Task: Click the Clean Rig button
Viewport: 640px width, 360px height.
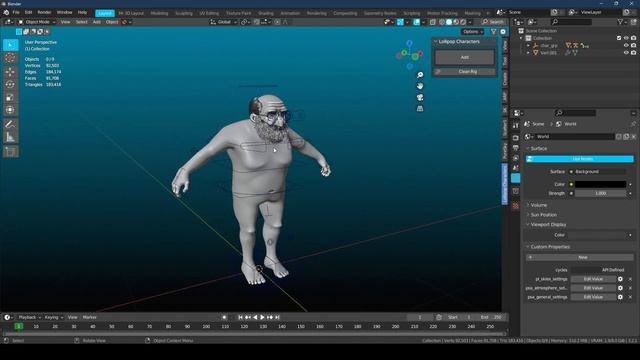Action: [464, 71]
